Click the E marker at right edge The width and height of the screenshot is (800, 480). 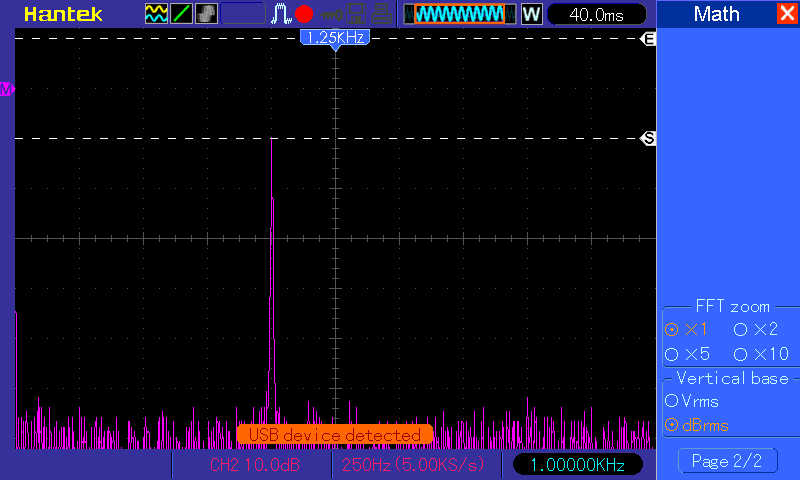point(648,39)
